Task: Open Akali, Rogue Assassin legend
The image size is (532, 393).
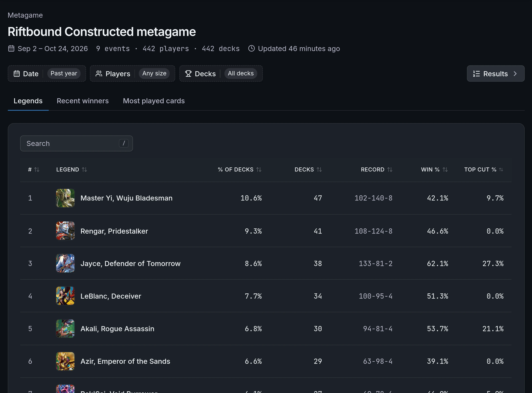Action: [x=117, y=329]
